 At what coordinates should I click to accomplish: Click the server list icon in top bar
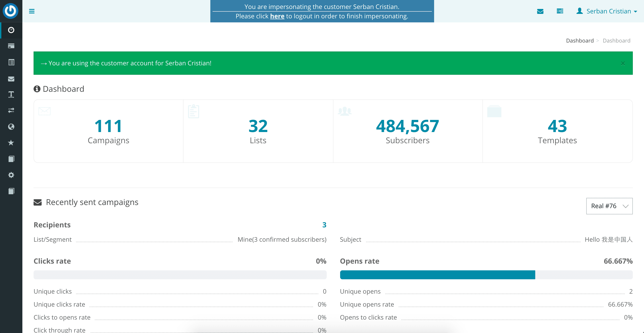click(x=560, y=11)
